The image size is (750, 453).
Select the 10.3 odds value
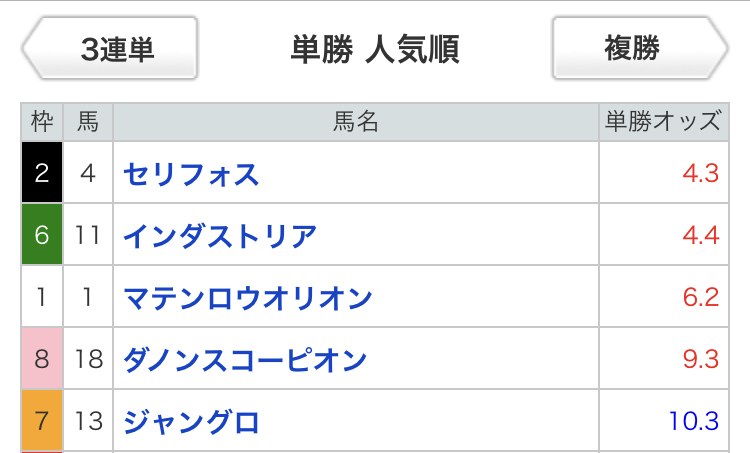(x=695, y=421)
